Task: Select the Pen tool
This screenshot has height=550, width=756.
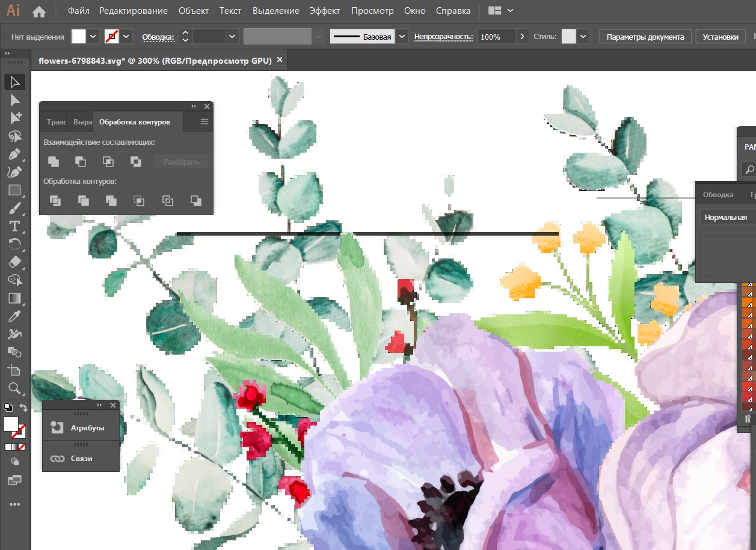Action: pos(15,154)
